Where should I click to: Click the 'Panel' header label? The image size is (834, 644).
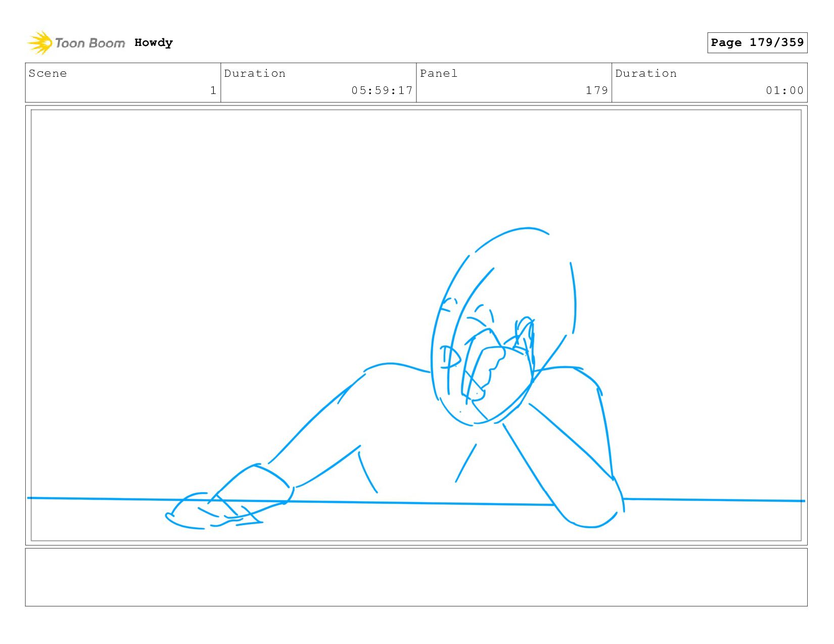click(x=439, y=73)
